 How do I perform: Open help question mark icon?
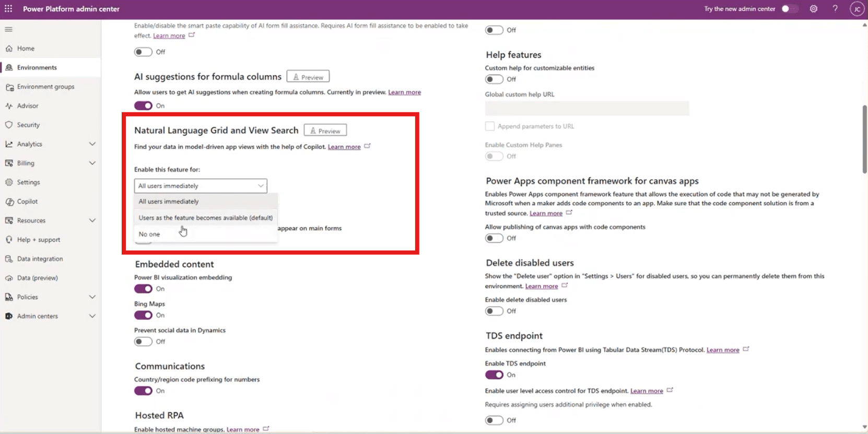point(835,9)
